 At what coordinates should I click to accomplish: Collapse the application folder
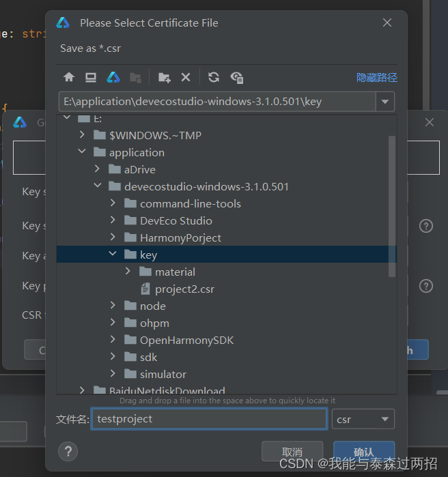(x=82, y=151)
